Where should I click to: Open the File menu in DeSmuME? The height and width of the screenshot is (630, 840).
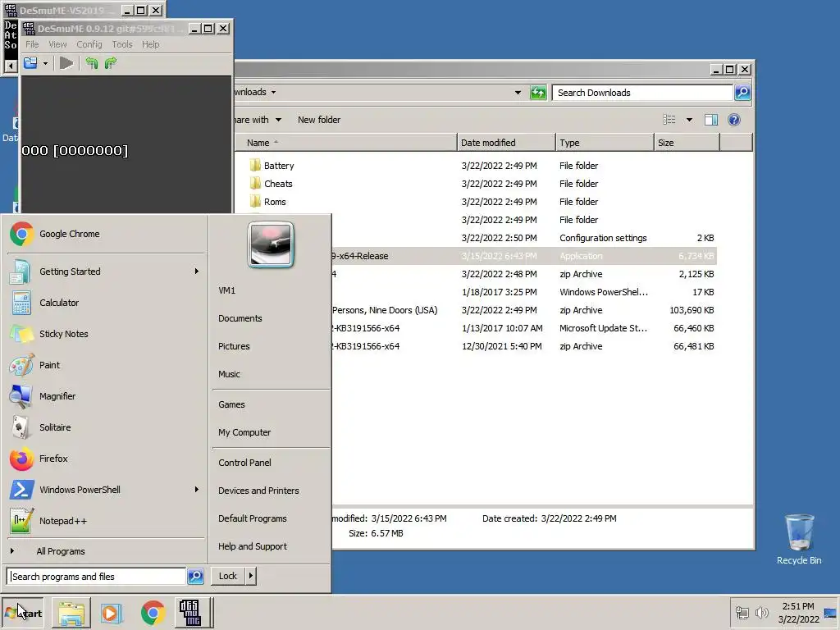tap(32, 44)
